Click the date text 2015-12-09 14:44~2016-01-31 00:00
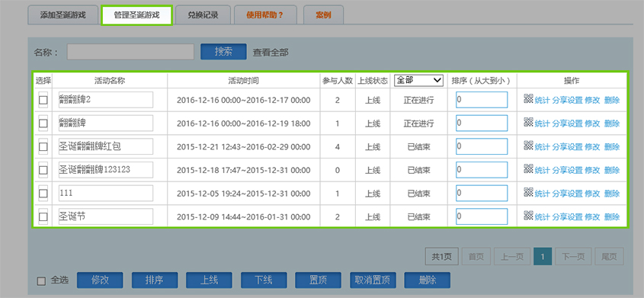The image size is (644, 298). click(x=244, y=217)
